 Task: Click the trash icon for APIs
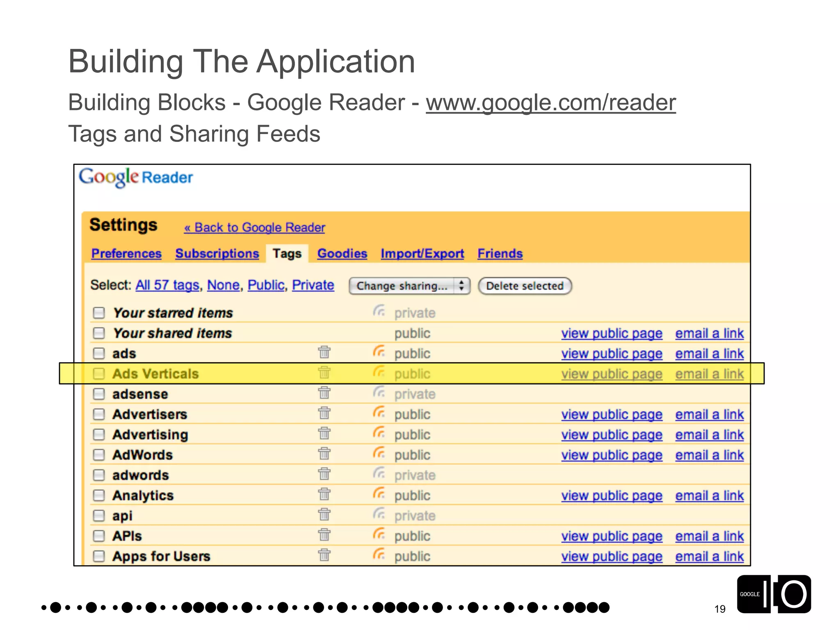click(x=324, y=535)
